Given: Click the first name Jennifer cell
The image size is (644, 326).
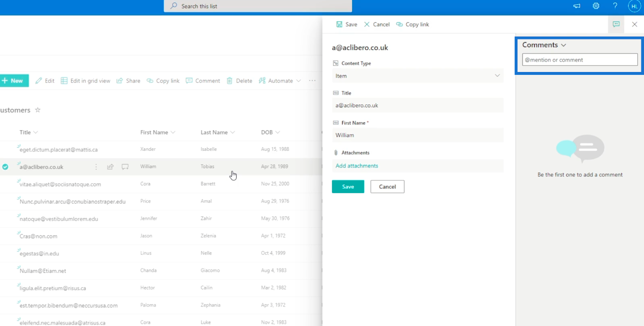Looking at the screenshot, I should 149,218.
